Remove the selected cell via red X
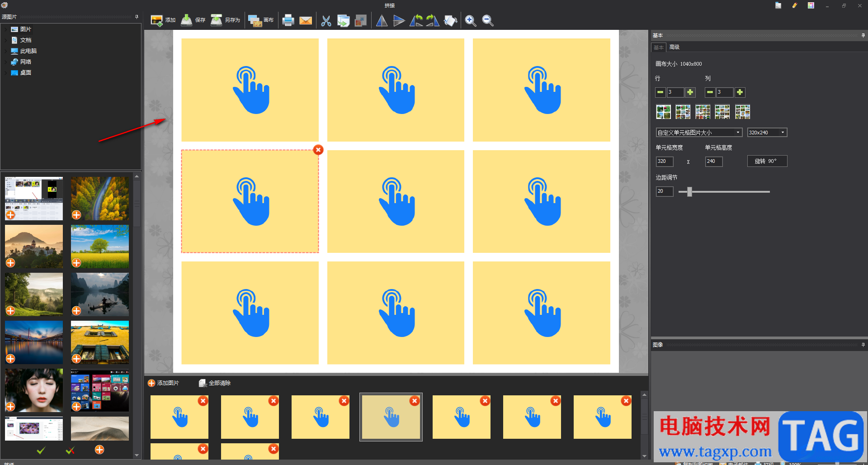This screenshot has width=868, height=465. coord(318,150)
